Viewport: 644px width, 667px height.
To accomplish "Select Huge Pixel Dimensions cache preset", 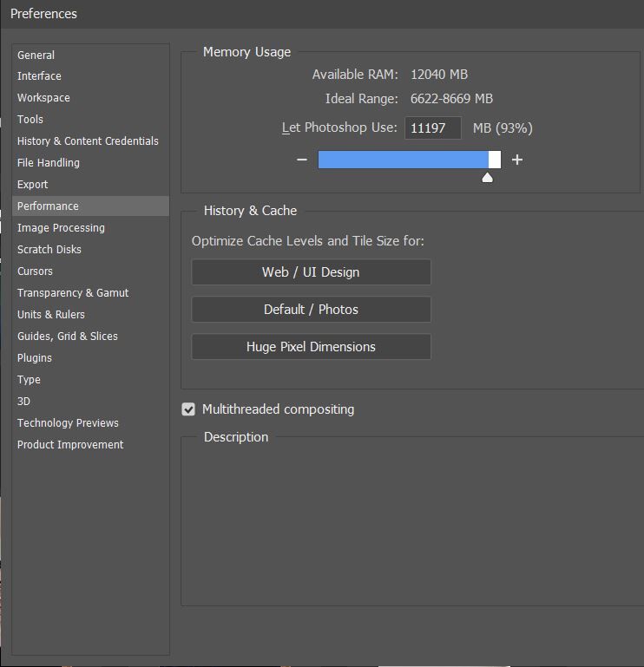I will pos(311,347).
